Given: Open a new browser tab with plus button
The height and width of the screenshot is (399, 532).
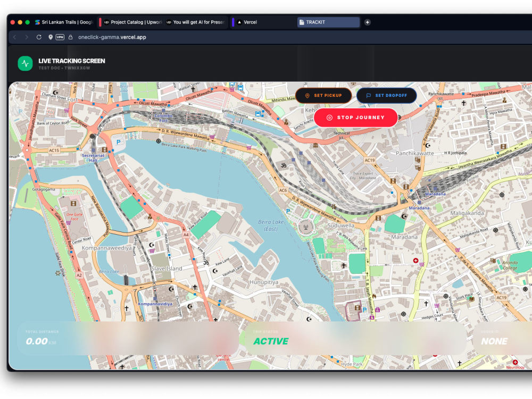Looking at the screenshot, I should (x=367, y=22).
